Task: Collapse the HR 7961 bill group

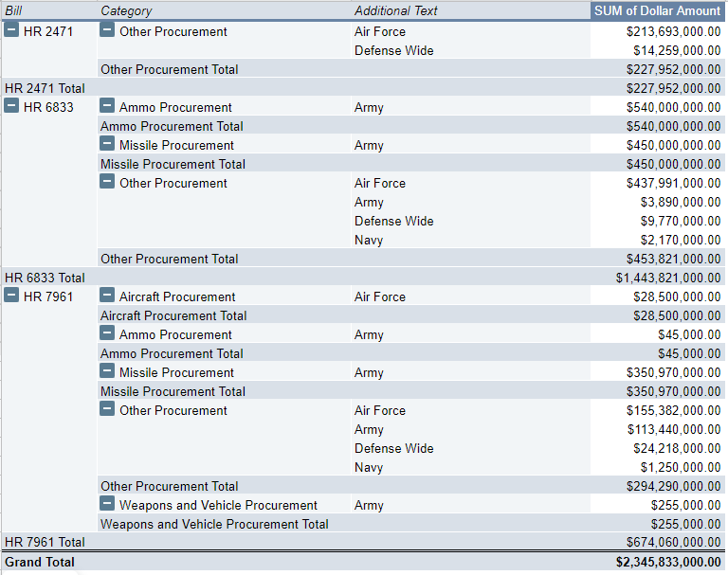Action: click(x=11, y=295)
